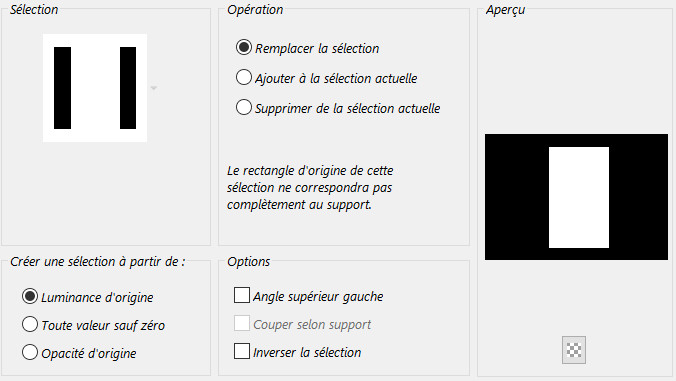Viewport: 676px width, 381px height.
Task: Enable the Angle supérieur gauche checkbox
Action: (241, 295)
